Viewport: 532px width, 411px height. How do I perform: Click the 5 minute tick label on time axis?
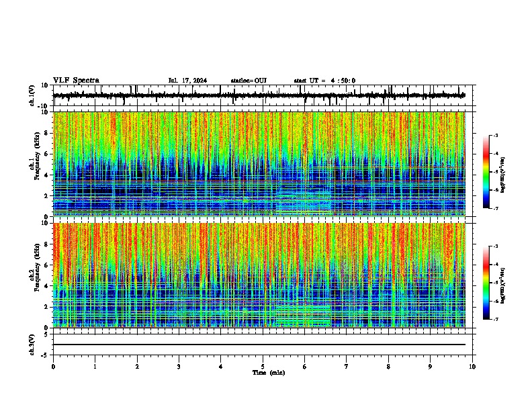263,367
